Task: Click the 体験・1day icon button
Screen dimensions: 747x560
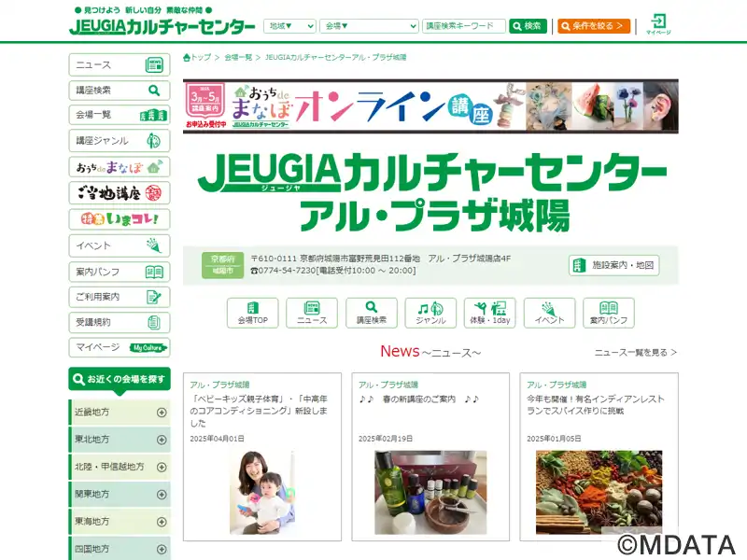Action: point(489,313)
